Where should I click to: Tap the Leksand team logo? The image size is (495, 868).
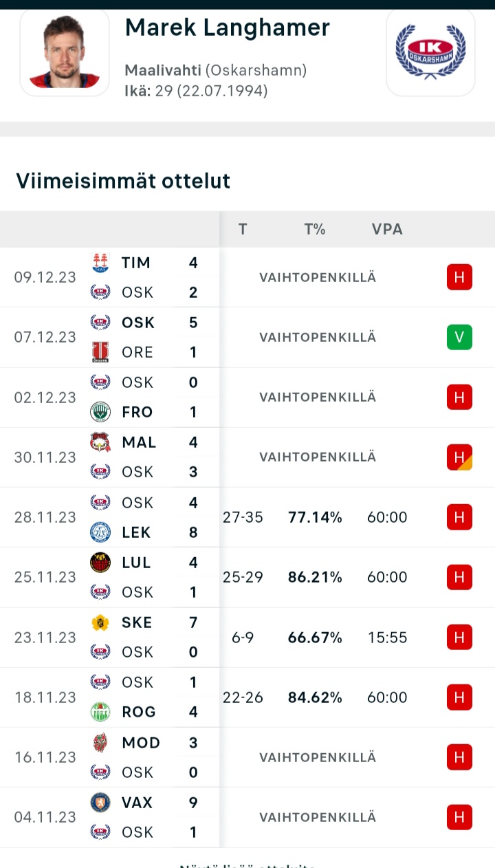click(100, 532)
